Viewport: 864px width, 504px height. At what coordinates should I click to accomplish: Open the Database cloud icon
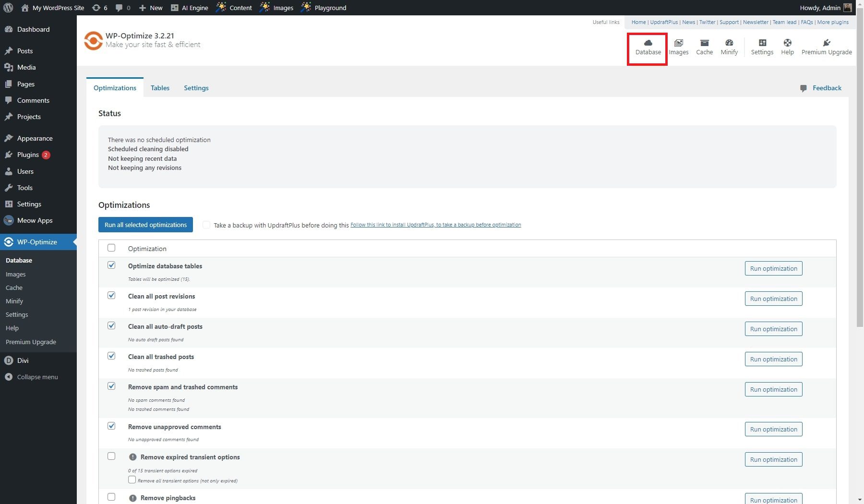point(647,47)
